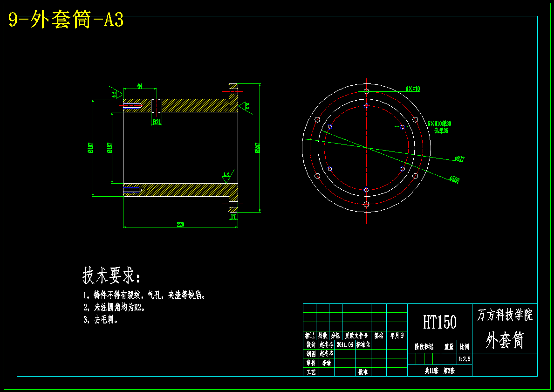Click the "标记" header cell
This screenshot has height=392, width=554.
coord(310,336)
